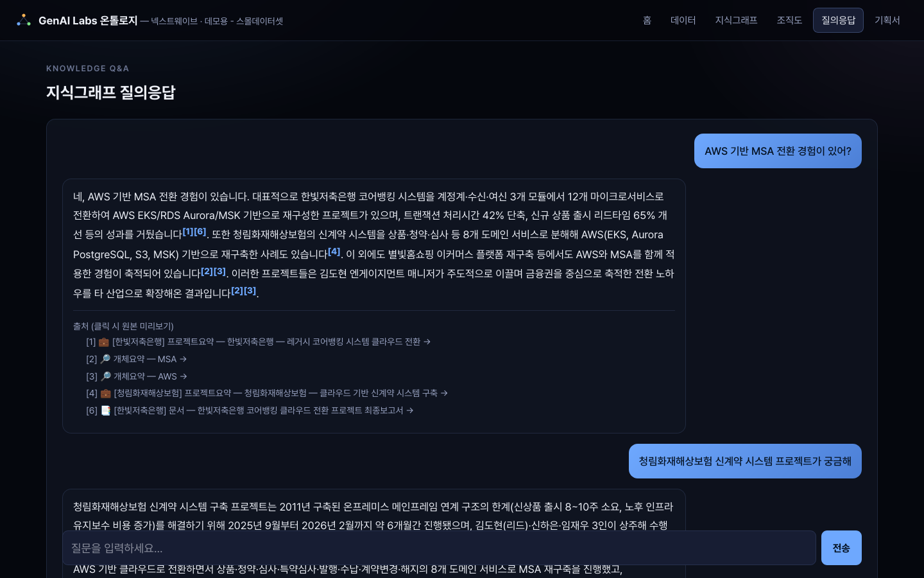This screenshot has width=924, height=578.
Task: Open source [2] 개체요약 — MSA
Action: click(x=137, y=359)
